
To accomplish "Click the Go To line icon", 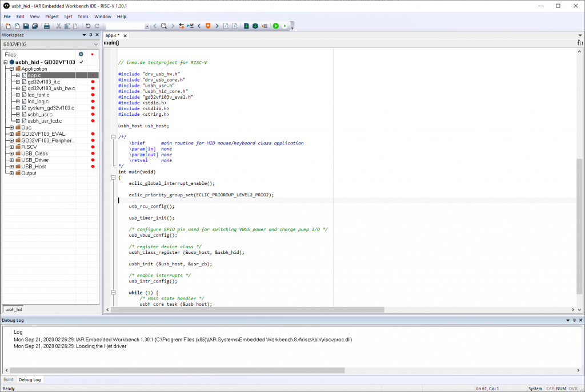I will pos(190,26).
